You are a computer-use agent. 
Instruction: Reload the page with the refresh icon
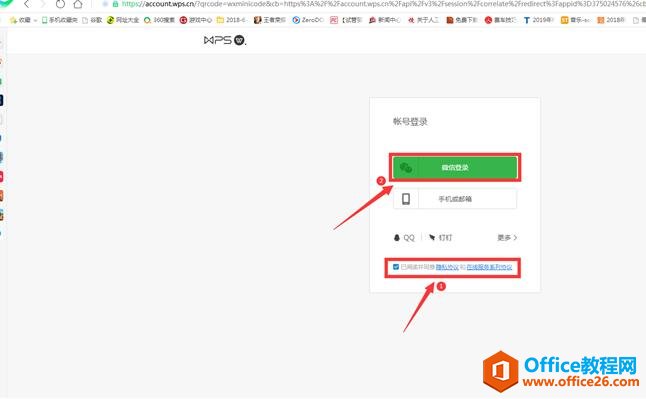tap(60, 4)
